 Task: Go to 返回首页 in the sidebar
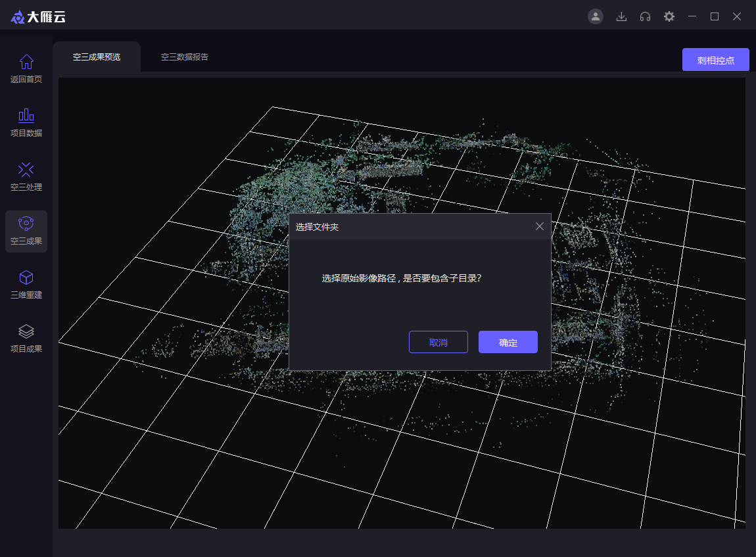click(26, 69)
